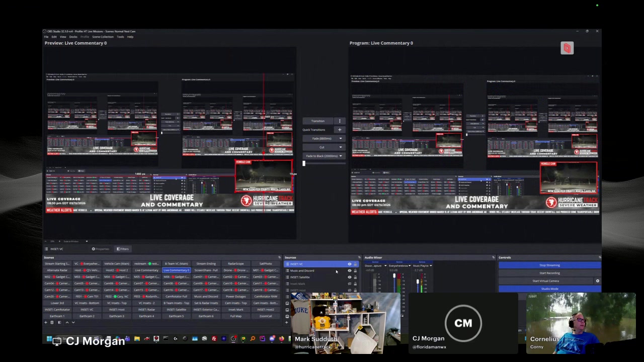
Task: Open virtual camera settings gear
Action: click(x=597, y=281)
